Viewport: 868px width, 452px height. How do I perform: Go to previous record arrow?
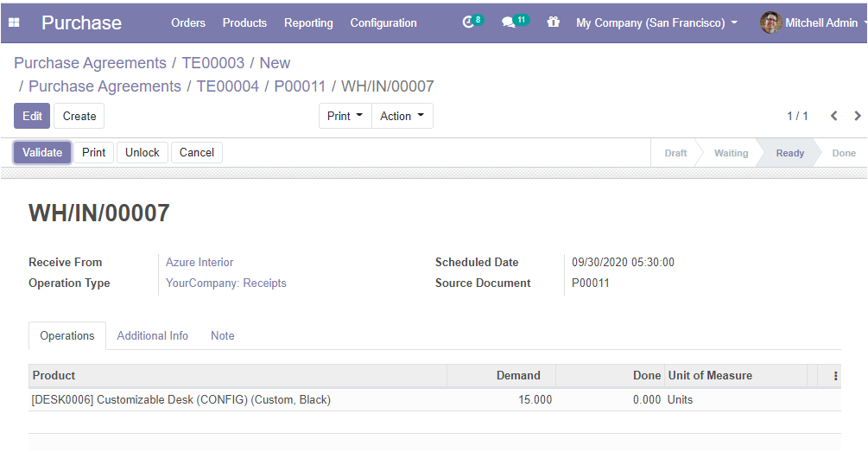tap(833, 116)
